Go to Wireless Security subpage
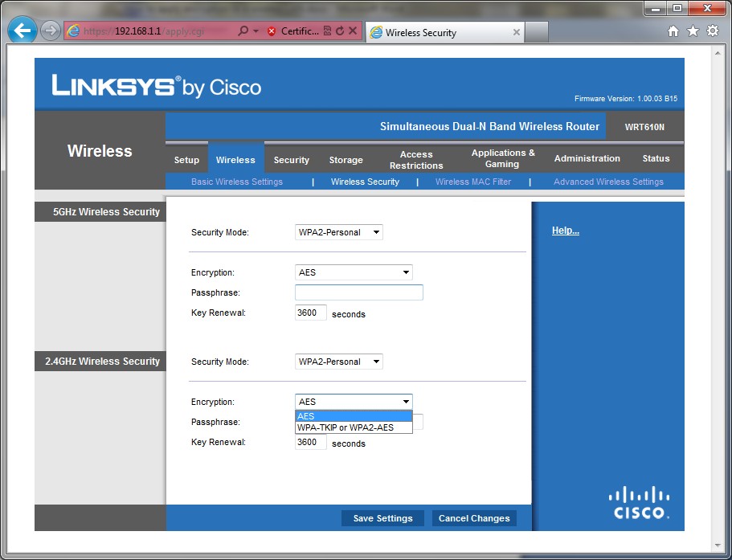This screenshot has height=560, width=732. (x=365, y=182)
